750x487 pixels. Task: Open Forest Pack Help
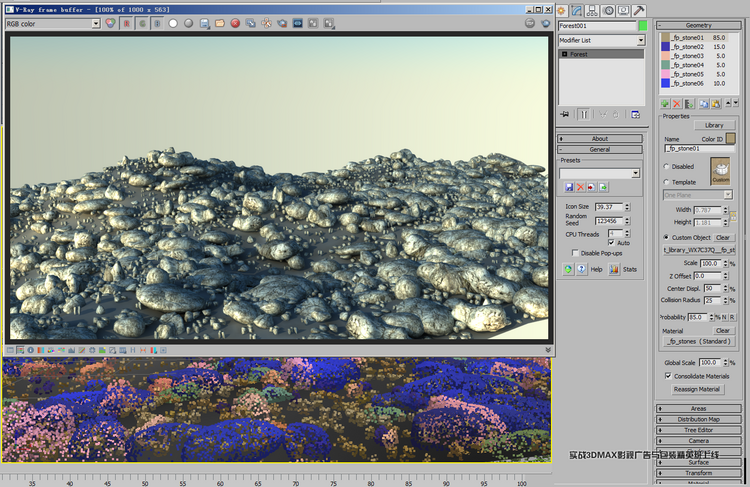point(582,269)
